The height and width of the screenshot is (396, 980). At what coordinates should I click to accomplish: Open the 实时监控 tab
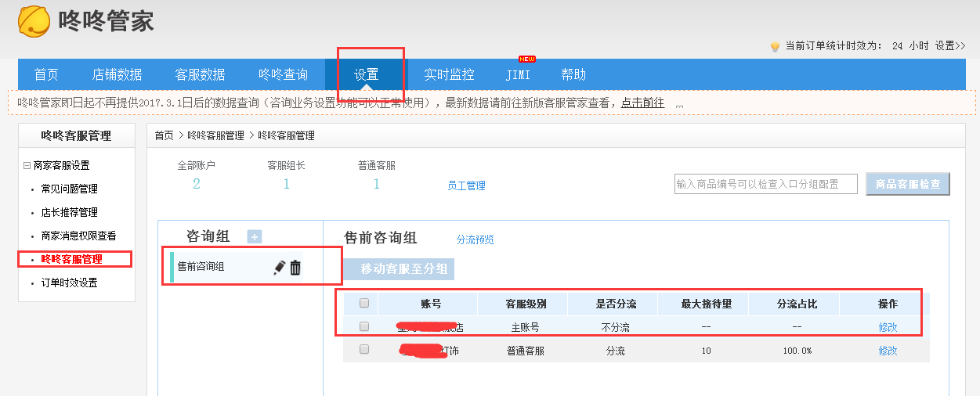(449, 75)
